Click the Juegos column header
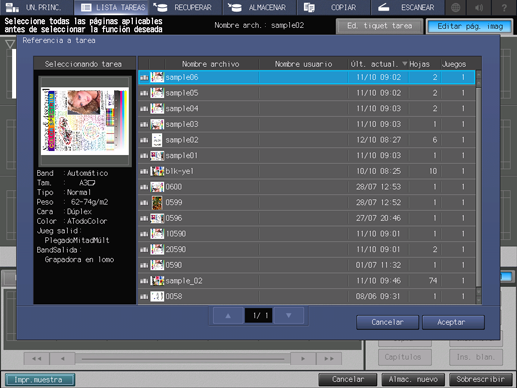 click(x=454, y=64)
